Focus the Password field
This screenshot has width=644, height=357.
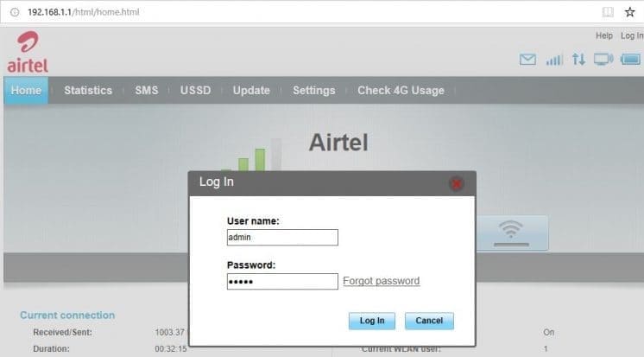pyautogui.click(x=282, y=281)
